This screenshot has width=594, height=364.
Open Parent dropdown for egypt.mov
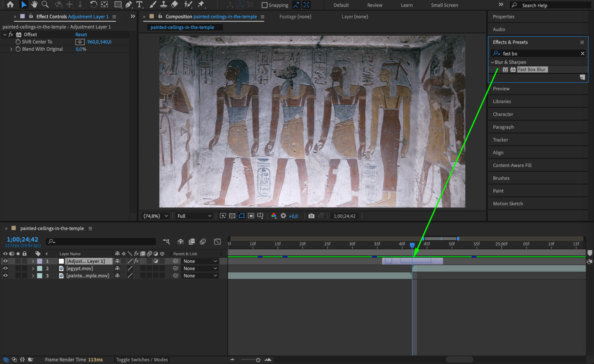pyautogui.click(x=200, y=268)
